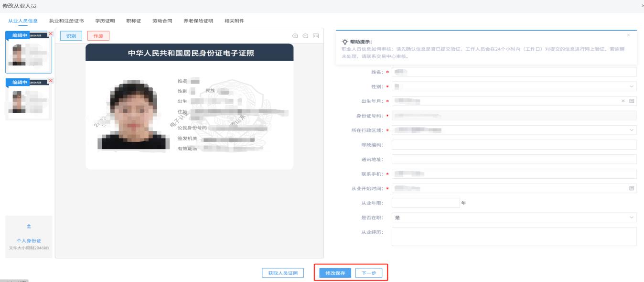Switch to the 执业和注册证书 tab
This screenshot has height=282, width=644.
click(67, 21)
